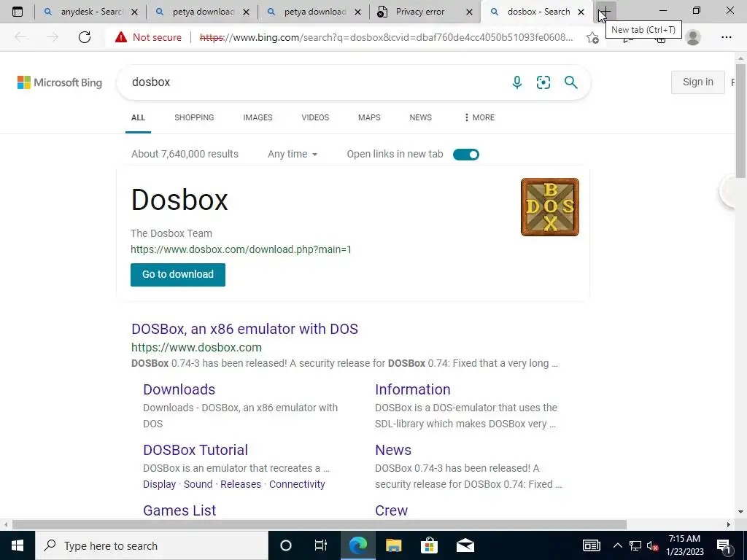747x560 pixels.
Task: Open the Mail app taskbar icon
Action: (x=465, y=545)
